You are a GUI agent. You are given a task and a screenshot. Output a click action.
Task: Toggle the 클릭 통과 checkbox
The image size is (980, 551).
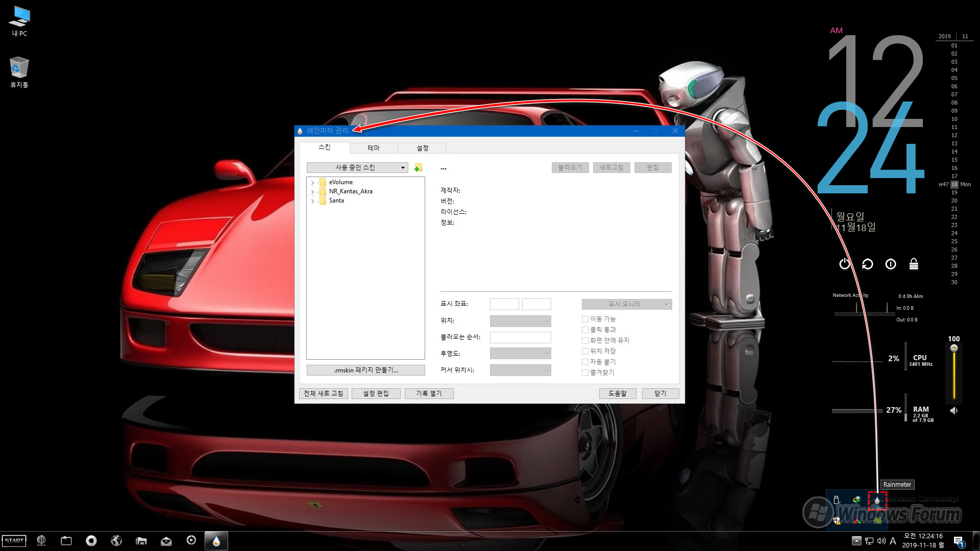[x=585, y=330]
